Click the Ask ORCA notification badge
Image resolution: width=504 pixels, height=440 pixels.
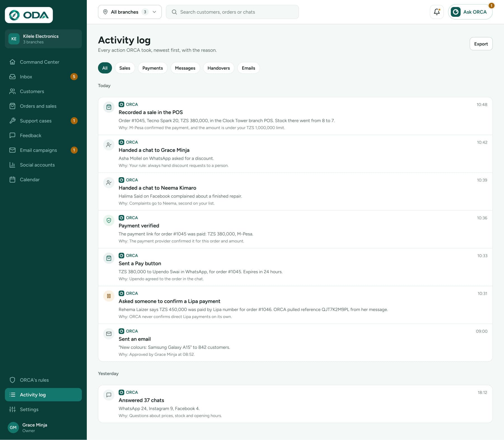tap(491, 6)
